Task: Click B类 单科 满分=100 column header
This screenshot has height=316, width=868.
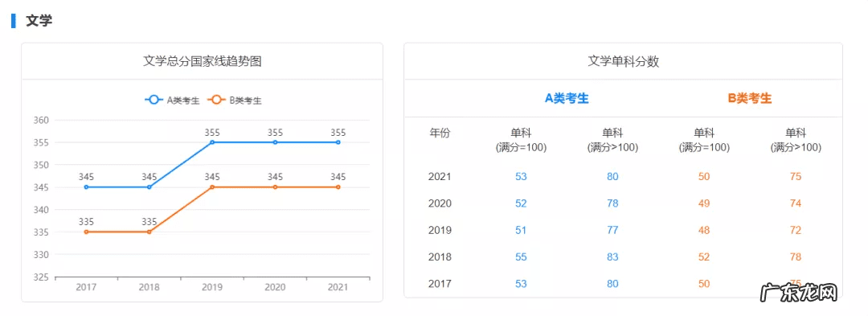Action: point(704,141)
